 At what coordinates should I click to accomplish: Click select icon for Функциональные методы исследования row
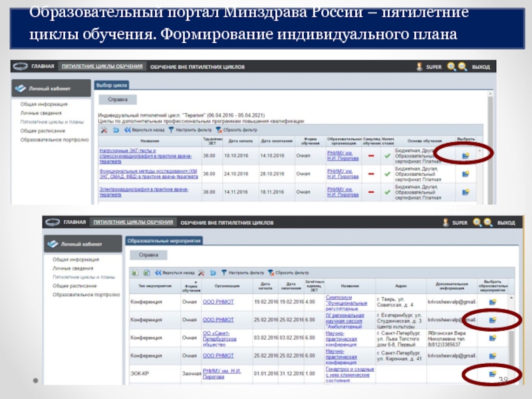point(466,174)
